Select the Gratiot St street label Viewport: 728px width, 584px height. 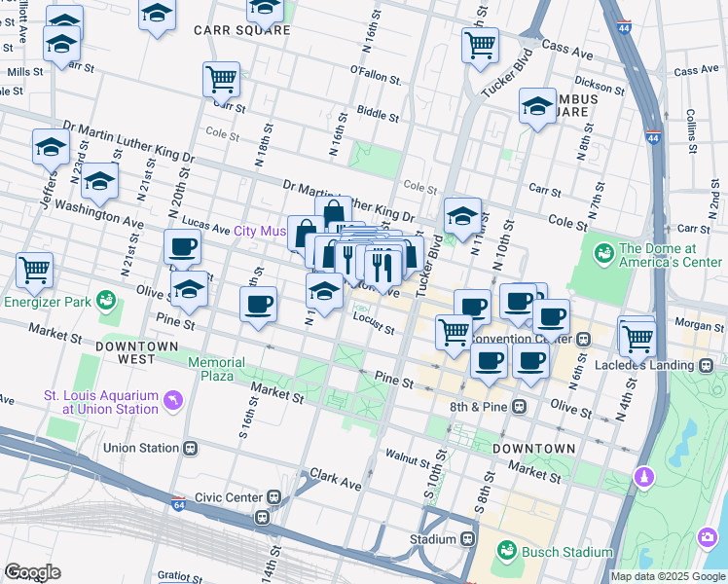pyautogui.click(x=180, y=576)
